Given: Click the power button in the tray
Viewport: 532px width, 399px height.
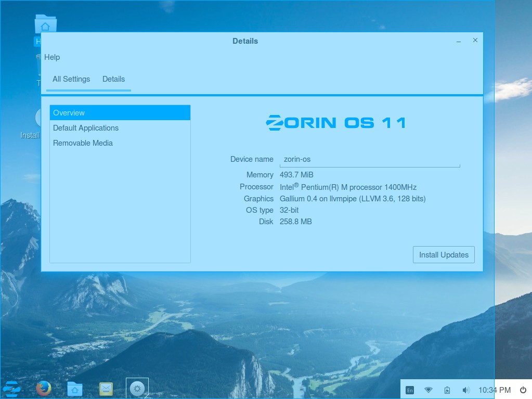Looking at the screenshot, I should [x=523, y=390].
